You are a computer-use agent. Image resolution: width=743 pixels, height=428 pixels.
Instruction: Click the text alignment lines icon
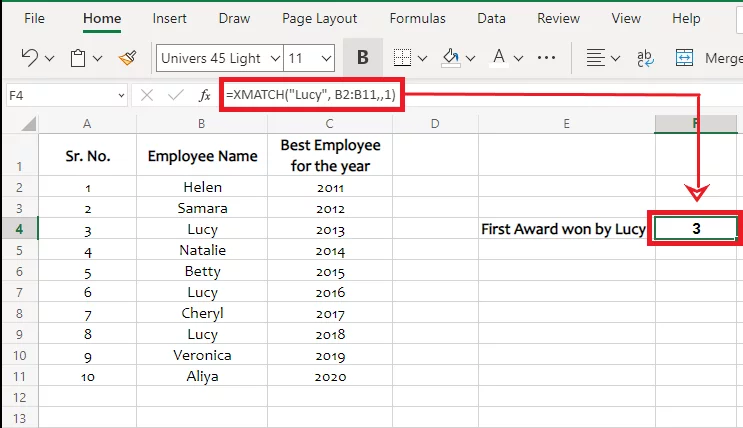coord(596,58)
